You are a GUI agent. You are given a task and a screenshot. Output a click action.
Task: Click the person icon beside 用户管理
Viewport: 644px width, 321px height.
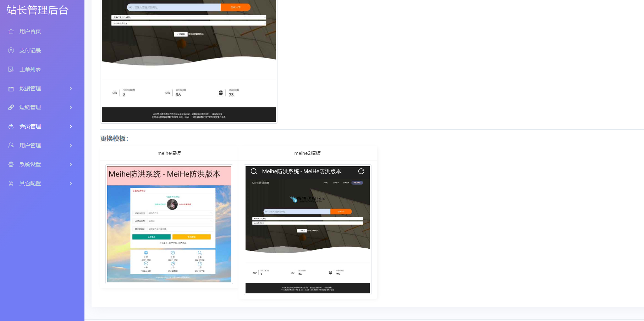[x=11, y=146]
